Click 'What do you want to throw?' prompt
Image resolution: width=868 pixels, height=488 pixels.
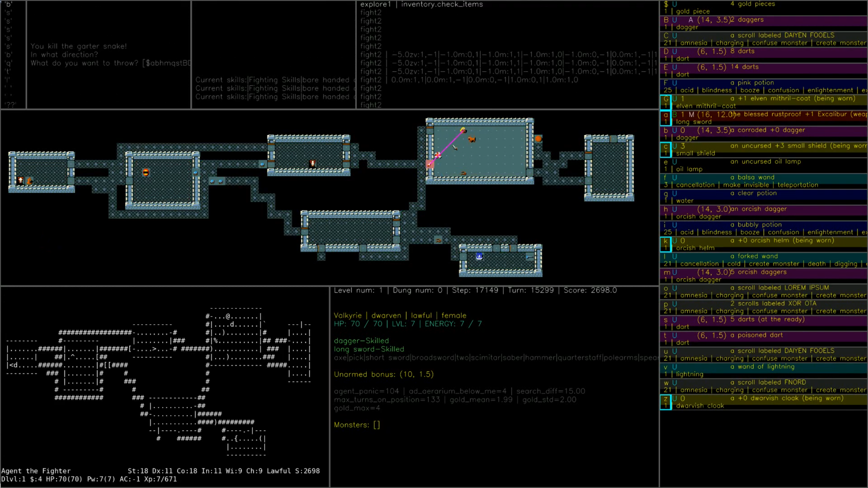(84, 63)
